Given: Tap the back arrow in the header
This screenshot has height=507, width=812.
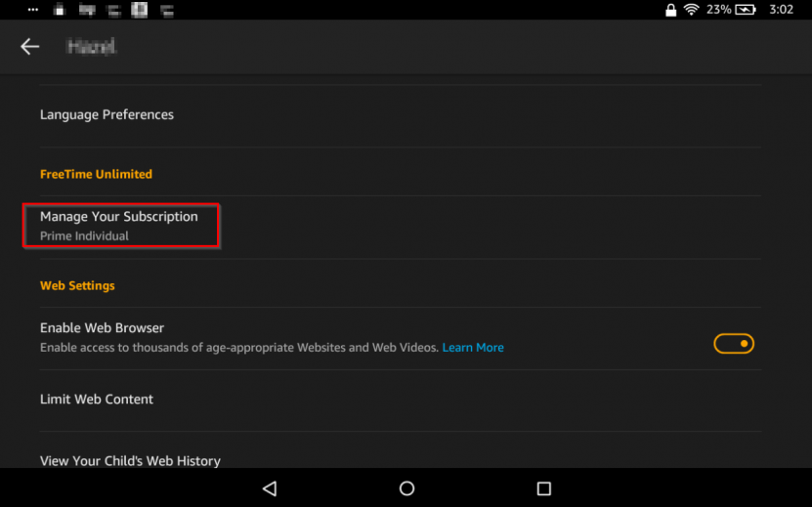Looking at the screenshot, I should point(29,47).
